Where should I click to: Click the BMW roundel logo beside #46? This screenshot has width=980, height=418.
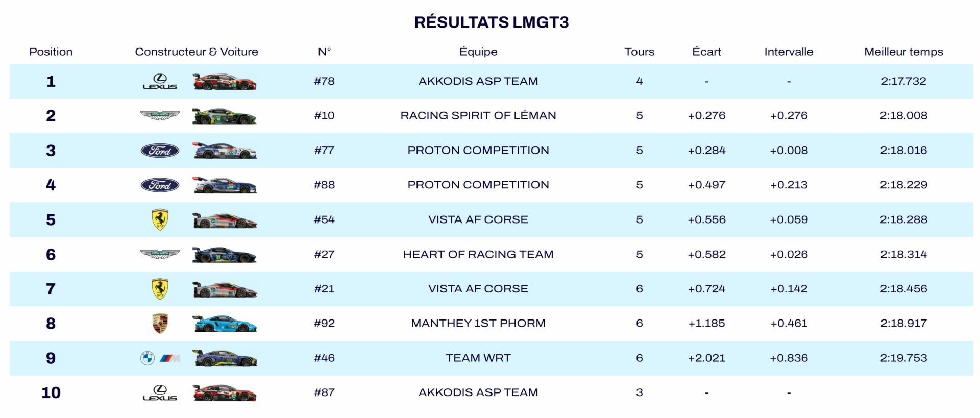[x=148, y=358]
